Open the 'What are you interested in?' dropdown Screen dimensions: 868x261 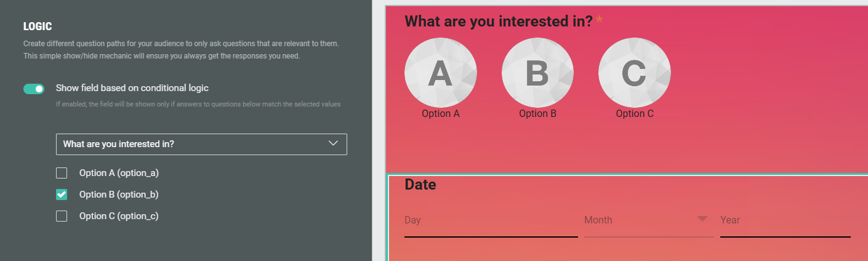tap(201, 144)
